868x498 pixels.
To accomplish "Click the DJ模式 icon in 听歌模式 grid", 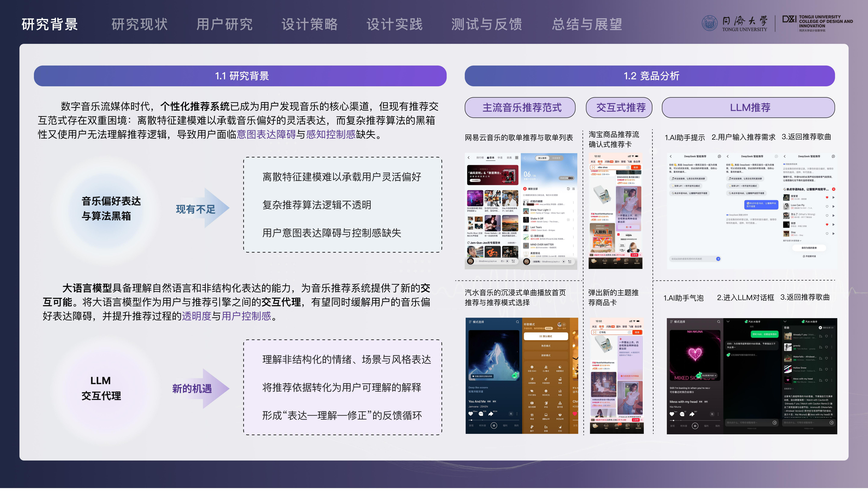I will [546, 368].
